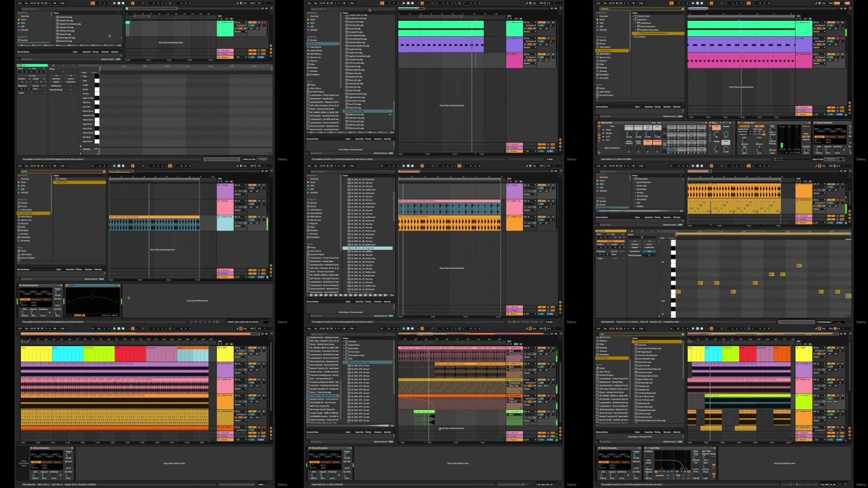Deactivate the Bass Drum track activator
Viewport: 868px width, 488px height.
click(x=831, y=22)
